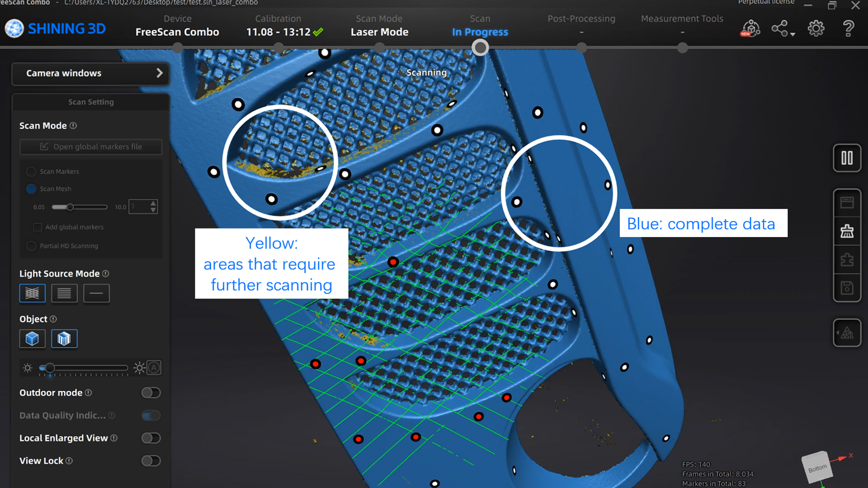
Task: Open the alignment tool at bottom right
Action: (847, 333)
